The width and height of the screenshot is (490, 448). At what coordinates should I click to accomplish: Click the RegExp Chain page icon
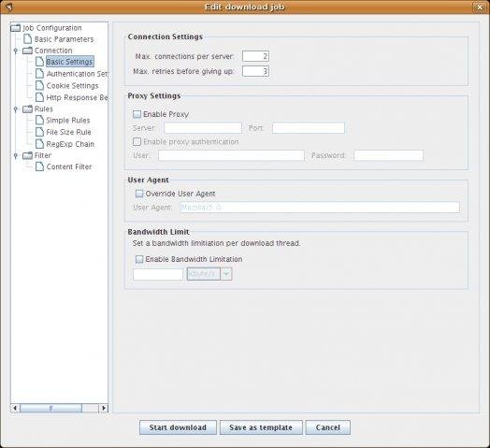[39, 144]
